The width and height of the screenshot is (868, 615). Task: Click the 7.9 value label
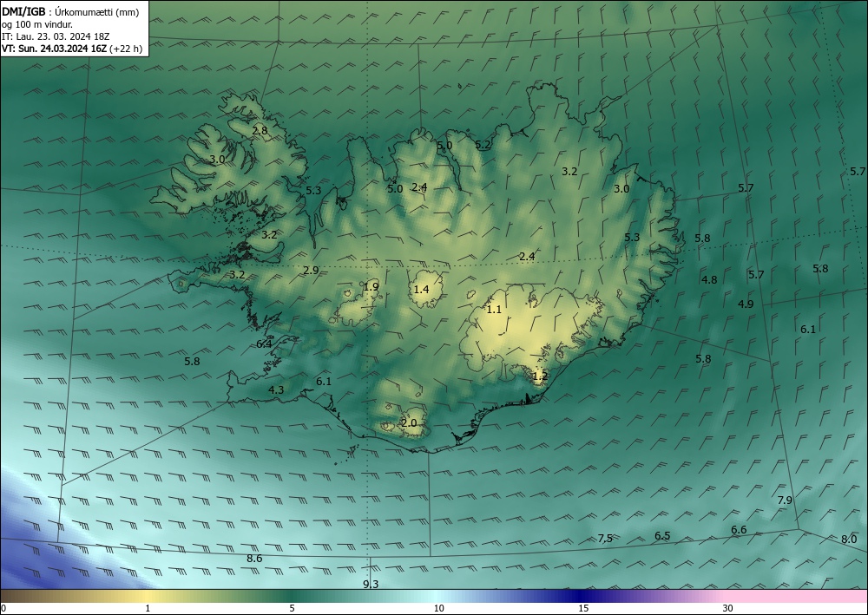(785, 500)
